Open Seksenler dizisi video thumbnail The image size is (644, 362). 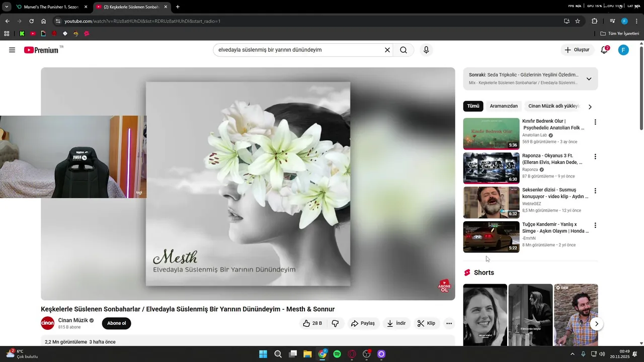(x=491, y=203)
